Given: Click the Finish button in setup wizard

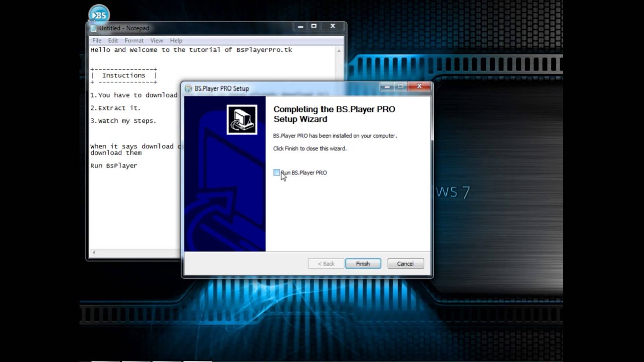Looking at the screenshot, I should tap(363, 264).
